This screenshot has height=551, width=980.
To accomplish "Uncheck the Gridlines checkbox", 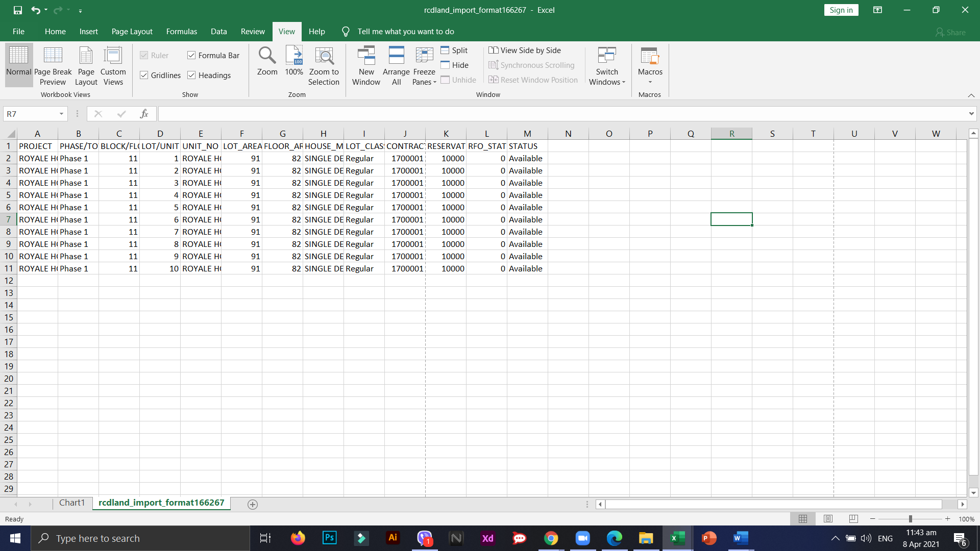I will (144, 76).
